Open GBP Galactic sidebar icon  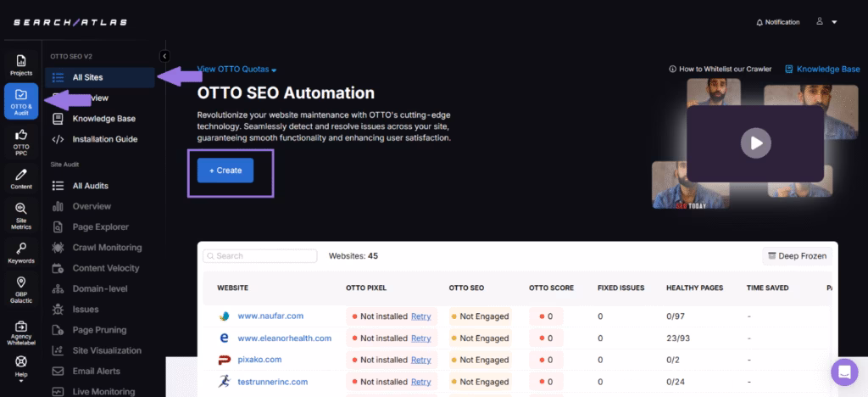(x=21, y=289)
